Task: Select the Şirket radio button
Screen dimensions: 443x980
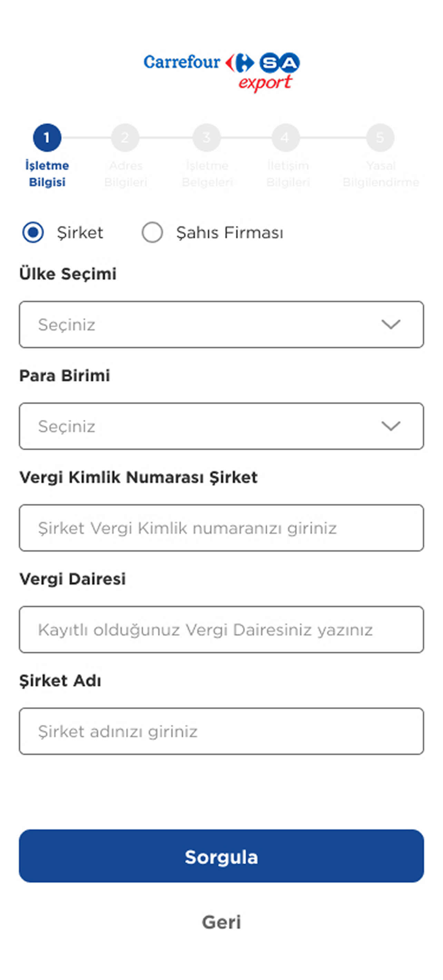Action: point(33,232)
